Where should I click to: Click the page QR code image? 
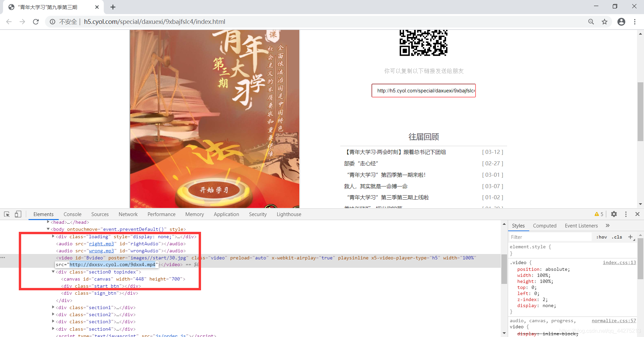pos(424,43)
